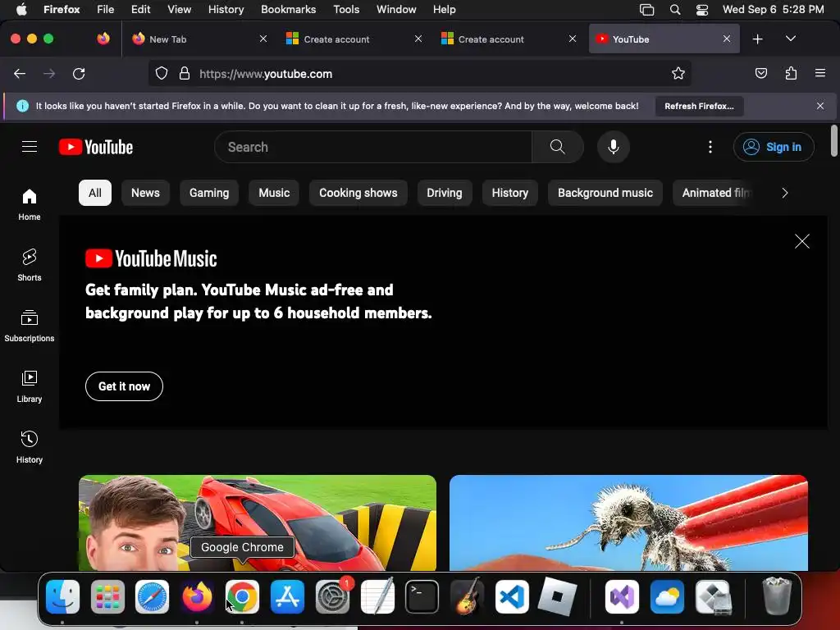
Task: Select the Gaming category chip
Action: [x=209, y=193]
